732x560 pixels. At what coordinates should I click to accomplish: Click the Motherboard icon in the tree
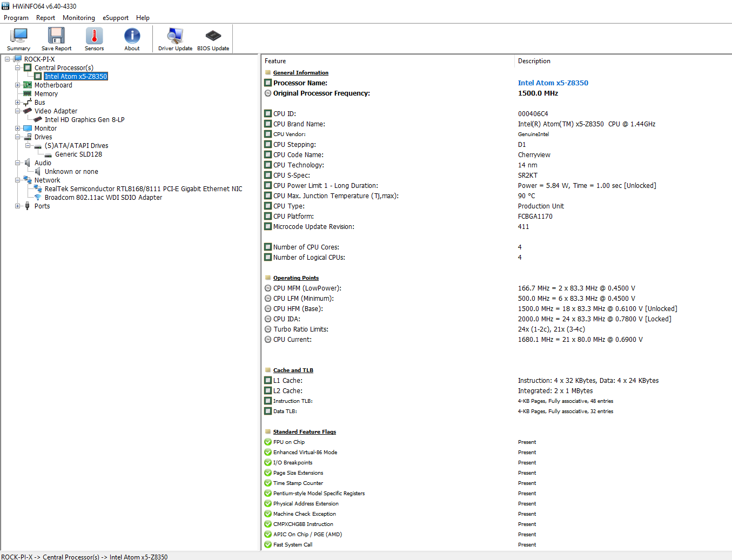[x=28, y=85]
